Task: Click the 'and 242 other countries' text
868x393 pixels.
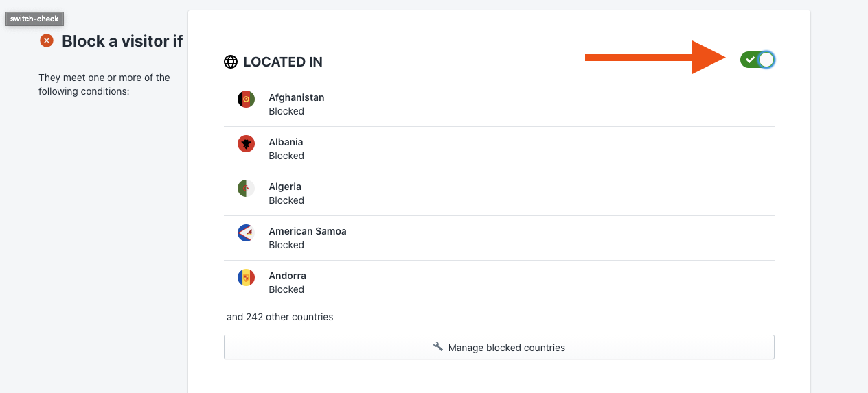Action: tap(280, 317)
